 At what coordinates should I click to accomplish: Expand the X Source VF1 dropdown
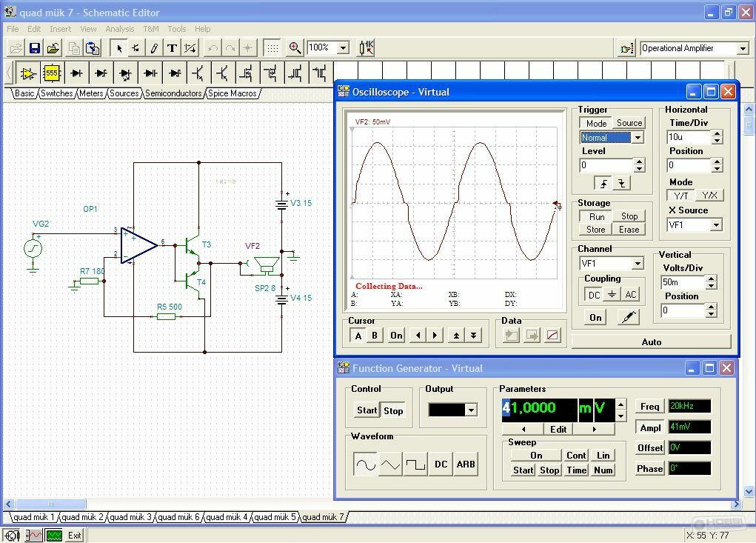click(715, 225)
